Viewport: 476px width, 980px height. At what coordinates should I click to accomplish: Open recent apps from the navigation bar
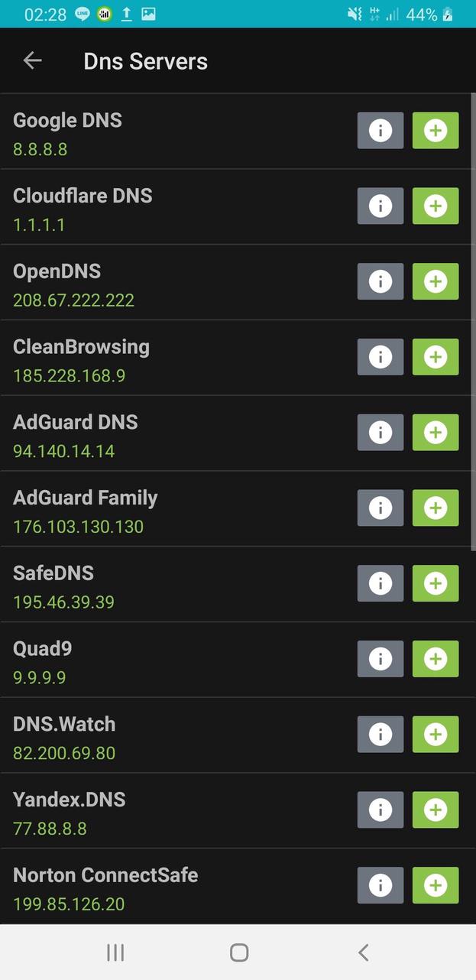coord(115,952)
